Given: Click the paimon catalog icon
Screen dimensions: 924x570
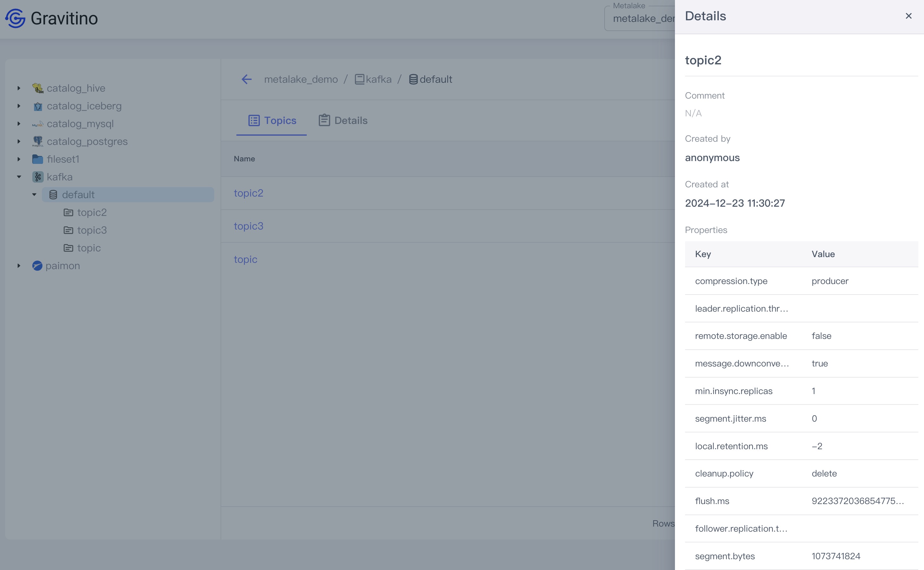Looking at the screenshot, I should (37, 266).
